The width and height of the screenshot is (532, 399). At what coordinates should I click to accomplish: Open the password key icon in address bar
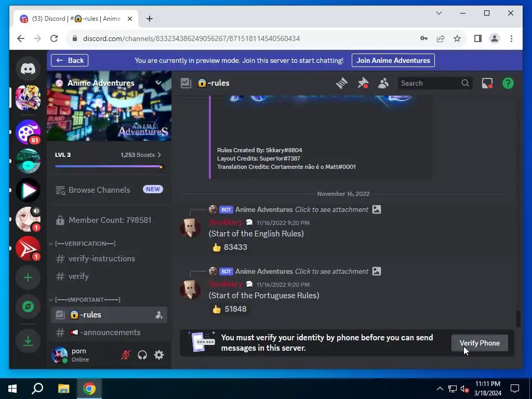424,38
